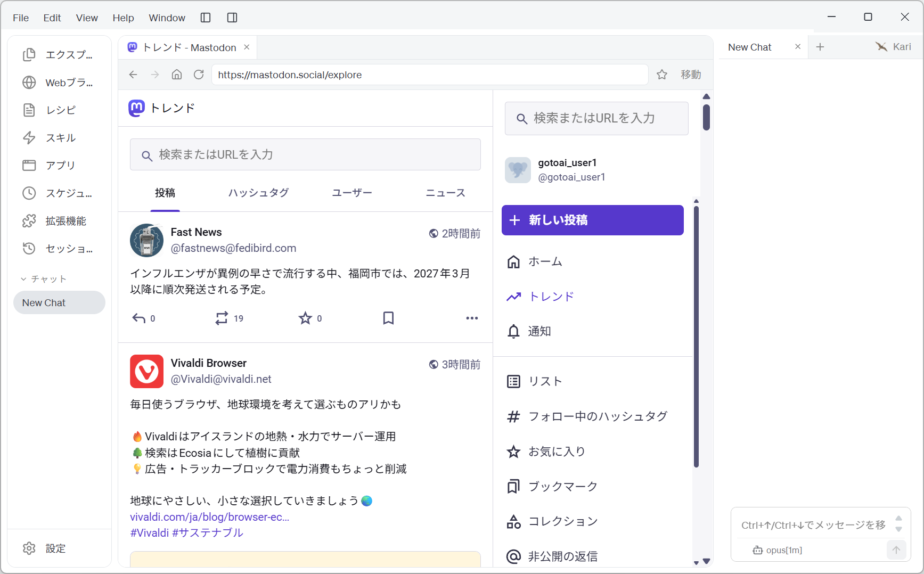Select the New Chat item in sidebar

[x=59, y=302]
